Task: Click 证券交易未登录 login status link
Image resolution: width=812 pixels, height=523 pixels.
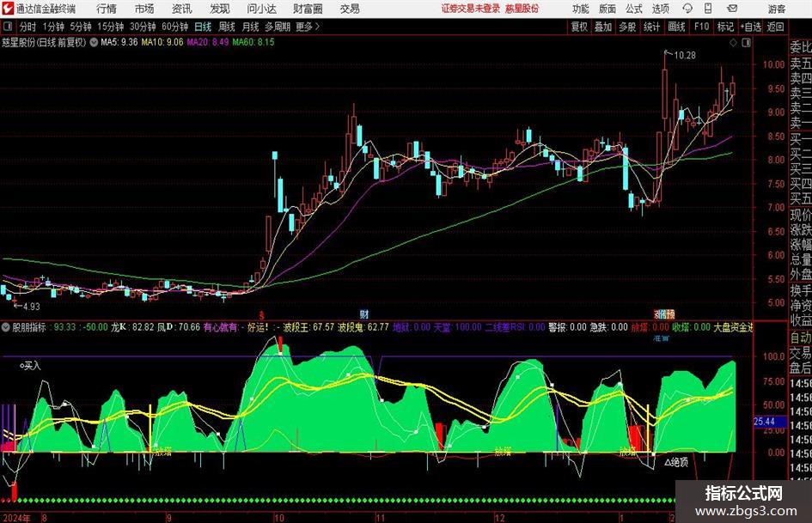Action: (x=471, y=9)
